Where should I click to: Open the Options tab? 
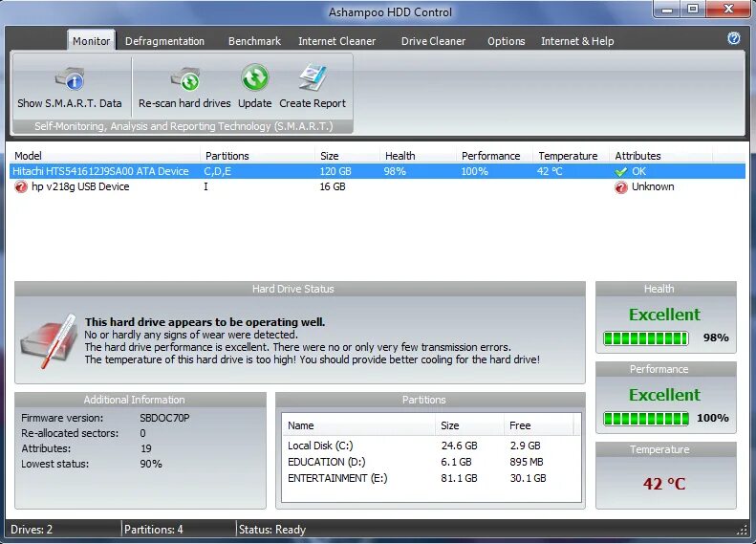[x=506, y=41]
